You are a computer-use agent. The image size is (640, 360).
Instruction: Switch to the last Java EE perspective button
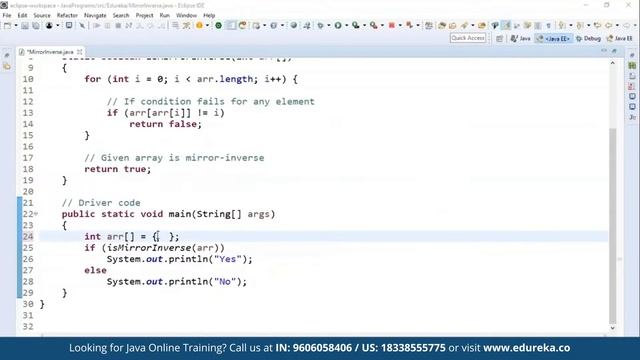coord(620,39)
